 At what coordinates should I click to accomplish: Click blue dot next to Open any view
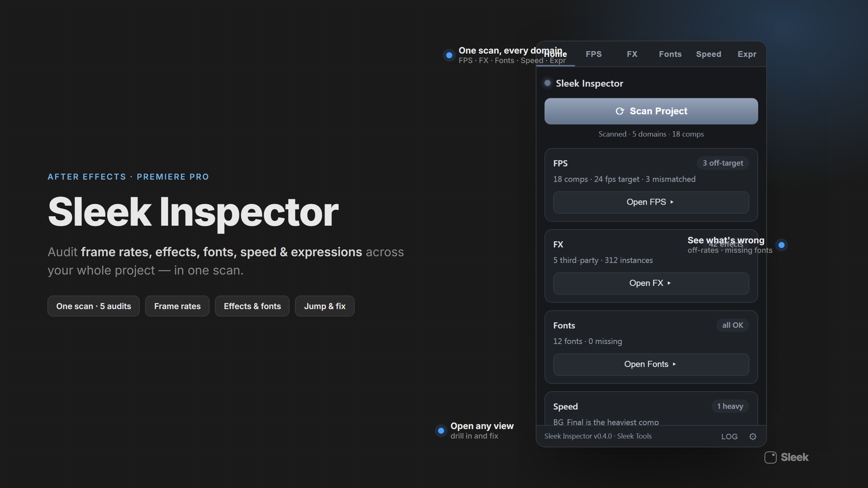point(441,431)
